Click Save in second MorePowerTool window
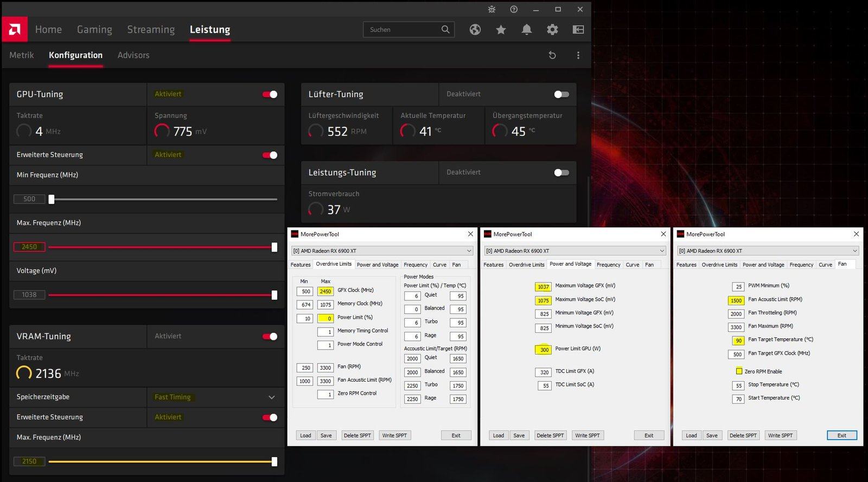Viewport: 868px width, 482px height. [519, 435]
